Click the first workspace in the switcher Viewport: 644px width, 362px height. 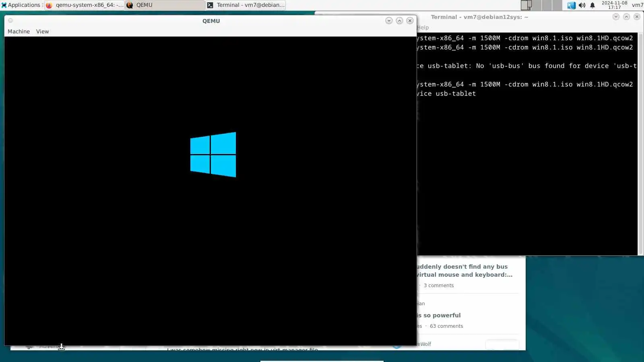pos(526,5)
